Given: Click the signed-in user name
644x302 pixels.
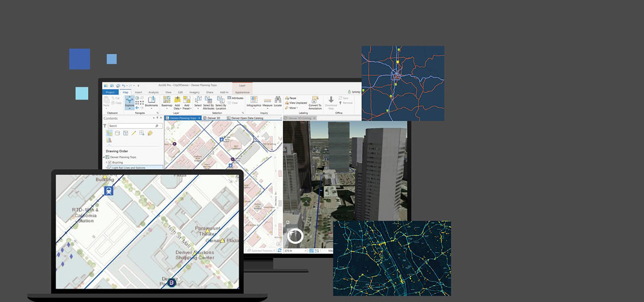Looking at the screenshot, I should [x=355, y=92].
